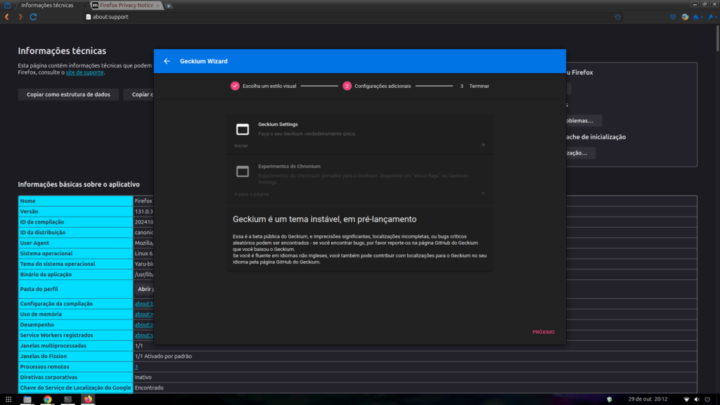The height and width of the screenshot is (405, 720).
Task: Jump to the Terminar wizard step
Action: pyautogui.click(x=475, y=86)
